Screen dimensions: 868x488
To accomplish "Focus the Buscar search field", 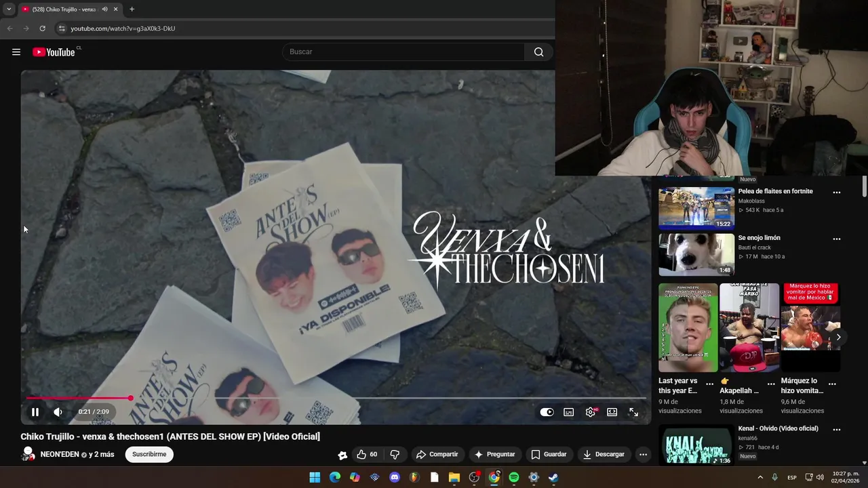I will [404, 52].
